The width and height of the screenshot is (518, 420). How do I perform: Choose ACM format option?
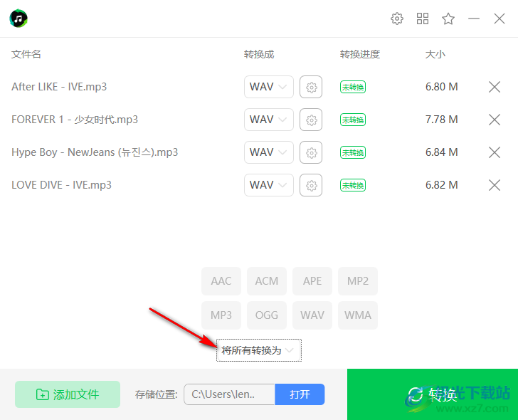tap(267, 281)
